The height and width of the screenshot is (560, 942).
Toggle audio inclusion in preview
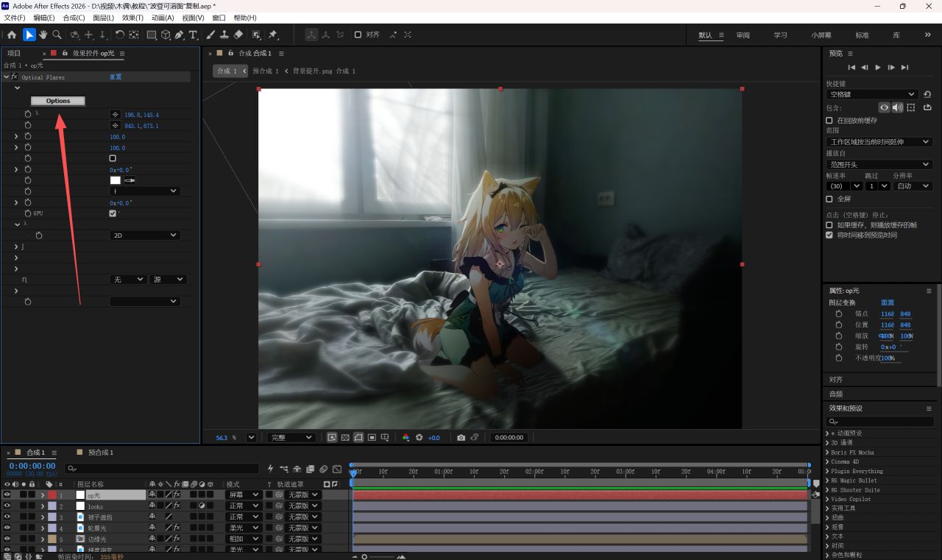pos(897,107)
